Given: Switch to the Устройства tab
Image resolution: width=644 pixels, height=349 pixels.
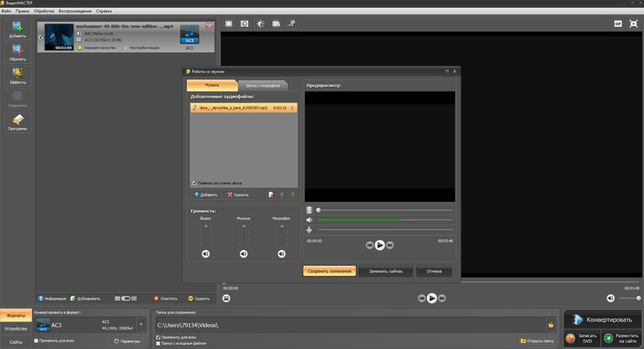Looking at the screenshot, I should click(x=15, y=329).
